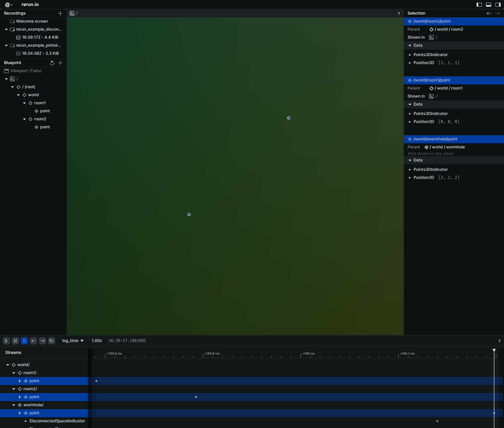This screenshot has height=428, width=504.
Task: Click the current time 16:39:17.196198Z
Action: click(x=127, y=341)
